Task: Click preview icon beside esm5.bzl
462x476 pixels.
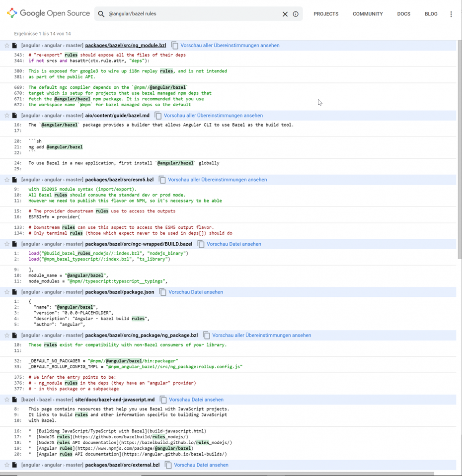Action: pos(162,180)
